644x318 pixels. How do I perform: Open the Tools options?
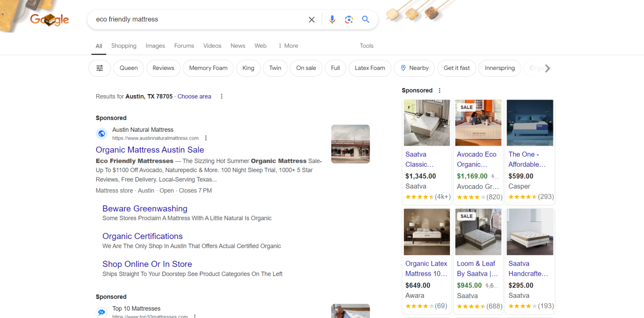pyautogui.click(x=367, y=46)
